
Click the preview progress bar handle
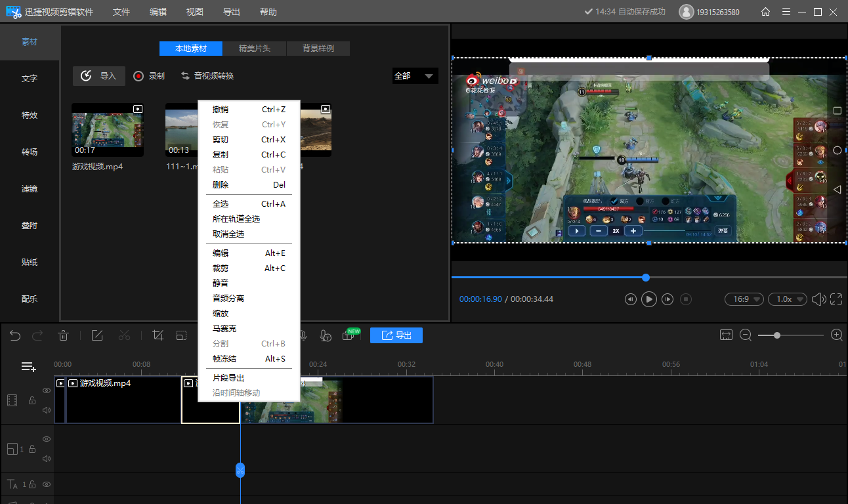coord(646,278)
